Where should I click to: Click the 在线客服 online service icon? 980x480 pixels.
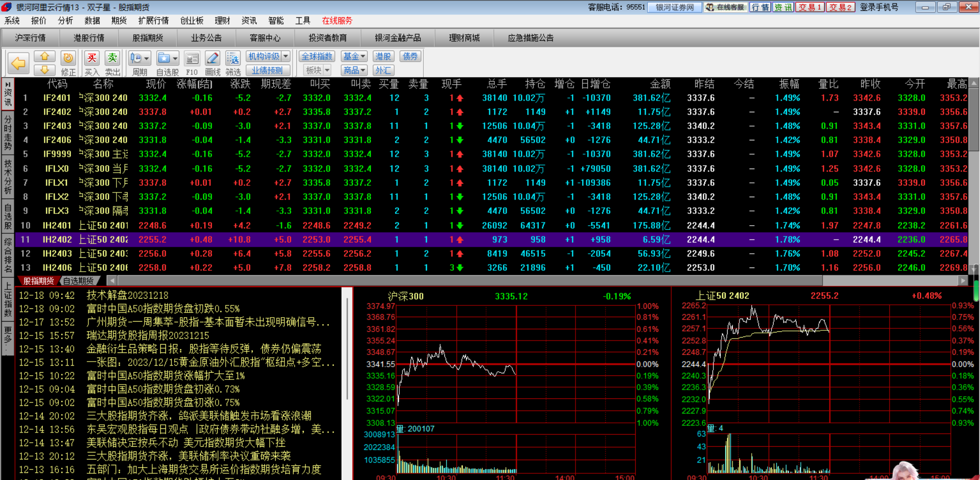tap(726, 7)
